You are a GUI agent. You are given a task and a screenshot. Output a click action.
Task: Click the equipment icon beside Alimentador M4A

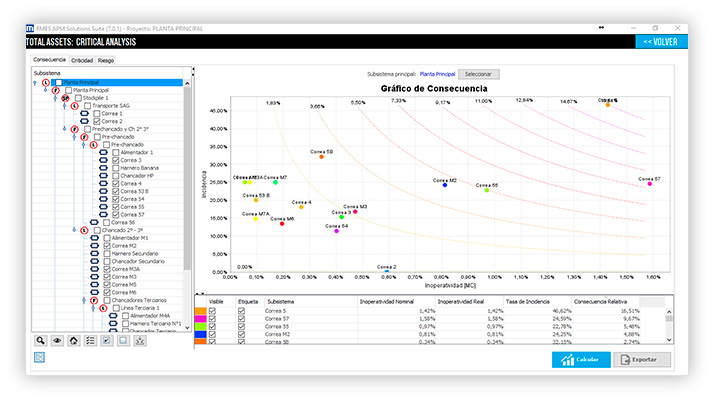pyautogui.click(x=113, y=316)
